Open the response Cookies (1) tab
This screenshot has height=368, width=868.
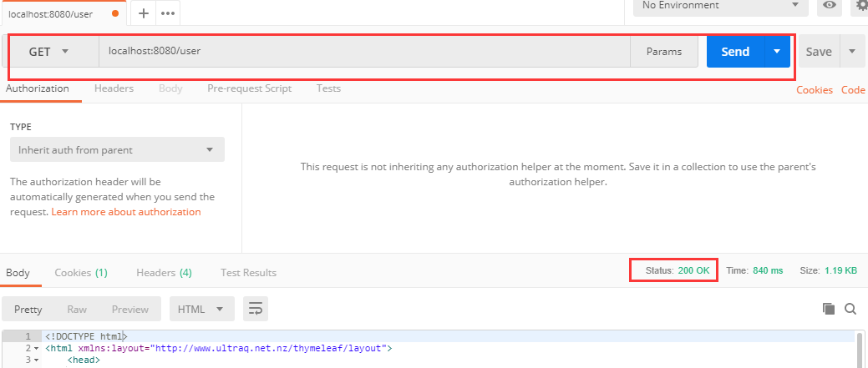[x=81, y=272]
